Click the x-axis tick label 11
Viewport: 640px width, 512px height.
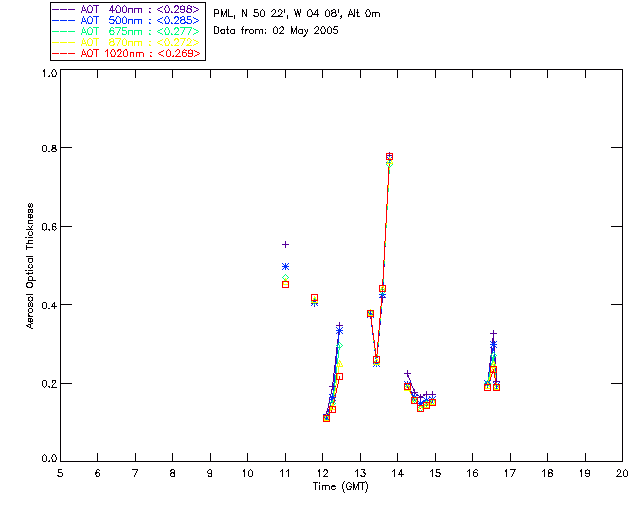tap(285, 473)
